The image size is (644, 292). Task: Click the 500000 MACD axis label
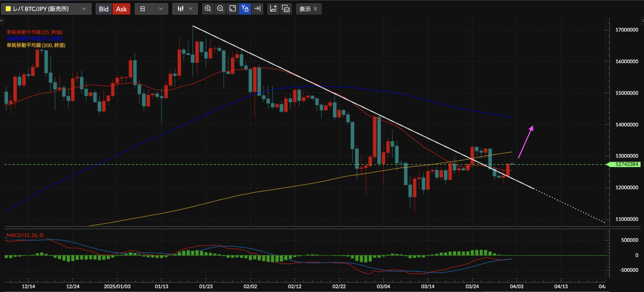pyautogui.click(x=629, y=240)
